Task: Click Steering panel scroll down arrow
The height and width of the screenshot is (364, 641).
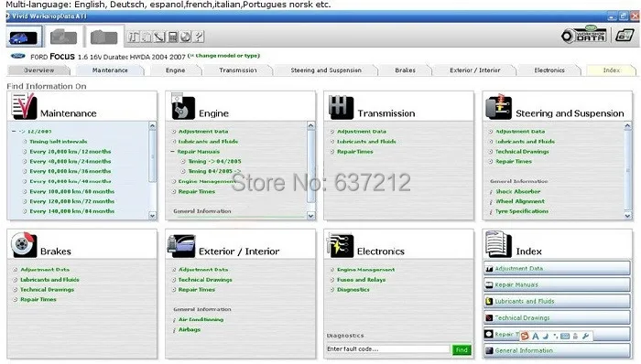Action: click(x=628, y=216)
